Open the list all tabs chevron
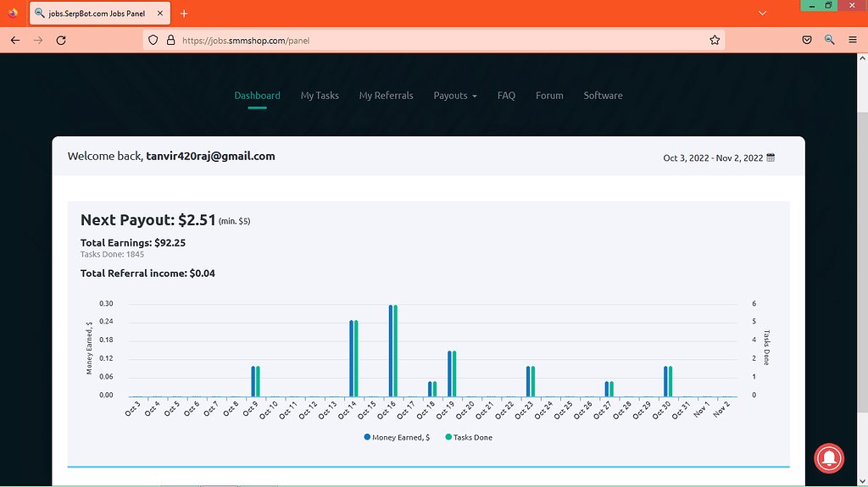Image resolution: width=868 pixels, height=487 pixels. coord(762,14)
